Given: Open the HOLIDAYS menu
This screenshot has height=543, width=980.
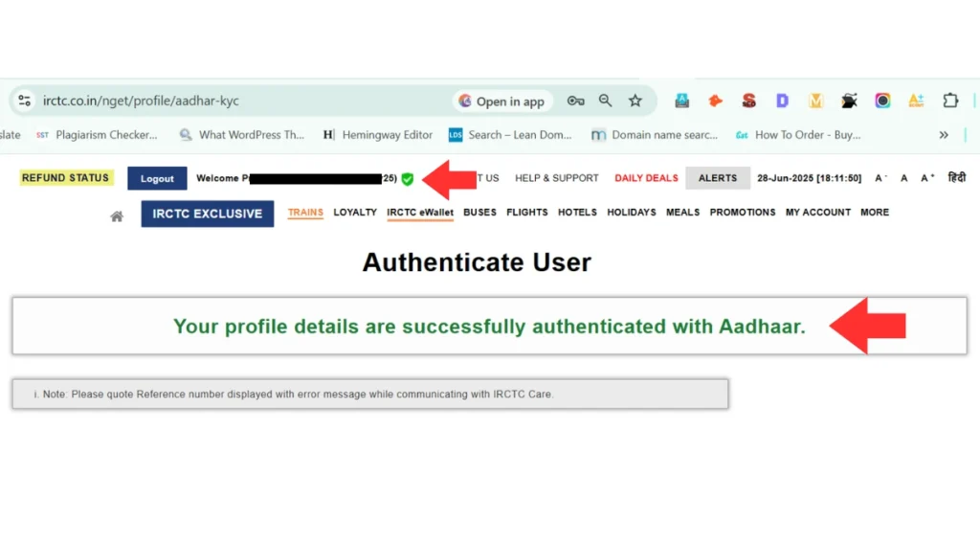Looking at the screenshot, I should click(632, 213).
